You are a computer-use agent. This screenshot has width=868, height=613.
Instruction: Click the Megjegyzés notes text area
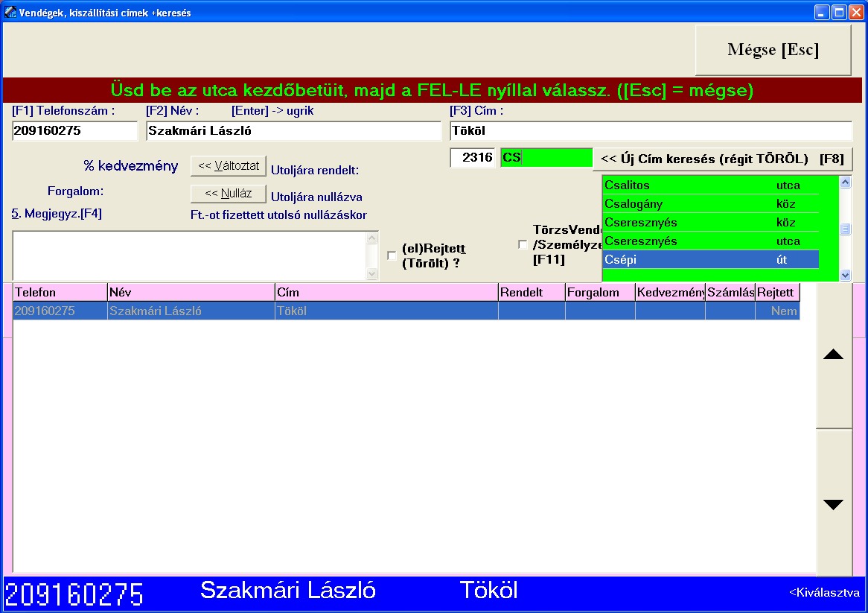click(x=189, y=255)
